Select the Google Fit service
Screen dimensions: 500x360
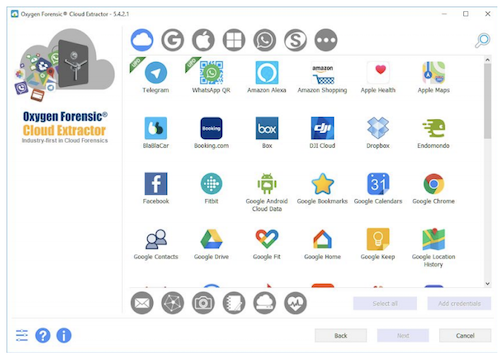point(267,244)
